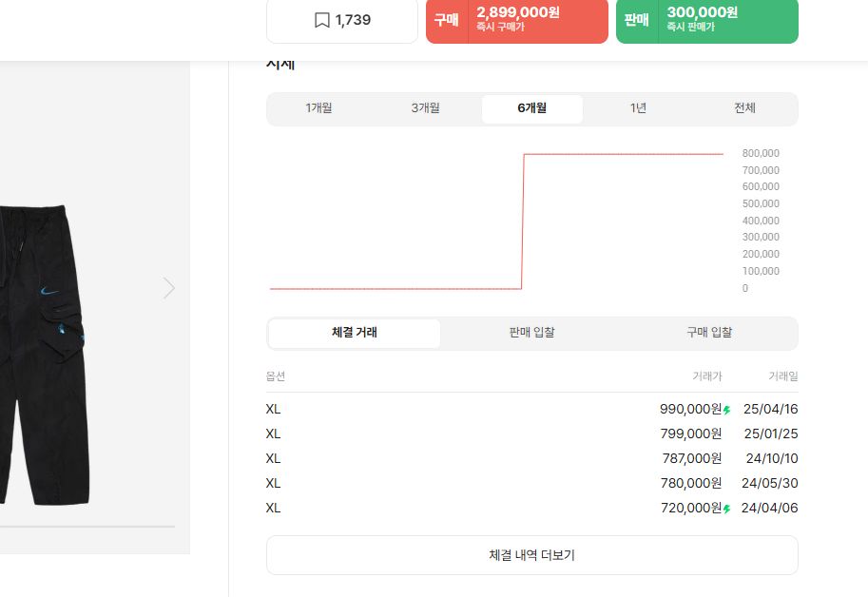The image size is (868, 597).
Task: Click the red price line on the chart
Action: (623, 154)
